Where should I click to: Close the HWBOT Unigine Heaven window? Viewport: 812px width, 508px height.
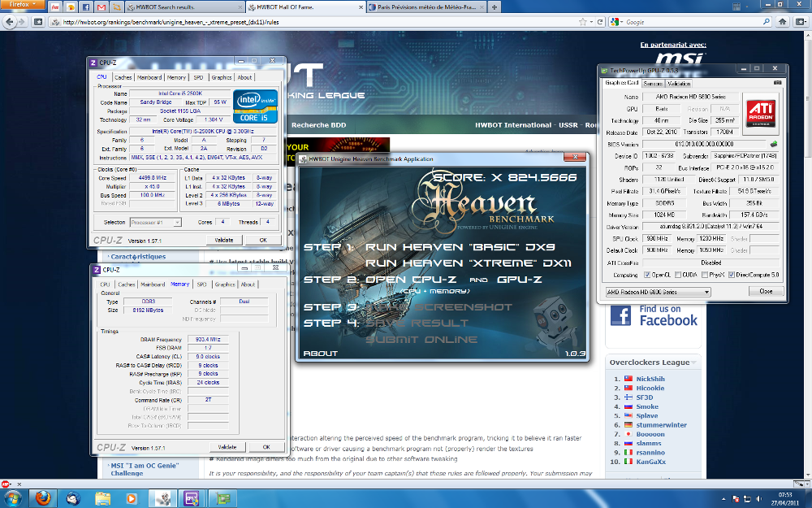pyautogui.click(x=574, y=157)
